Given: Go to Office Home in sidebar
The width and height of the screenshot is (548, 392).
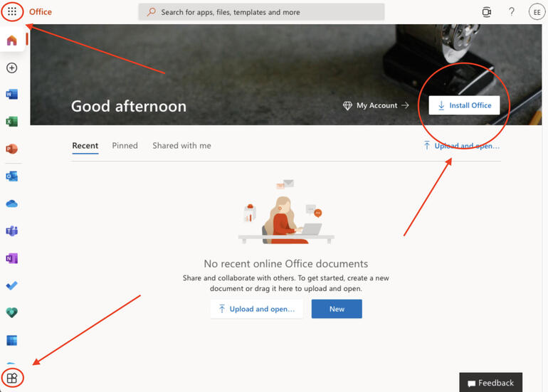Looking at the screenshot, I should click(12, 40).
